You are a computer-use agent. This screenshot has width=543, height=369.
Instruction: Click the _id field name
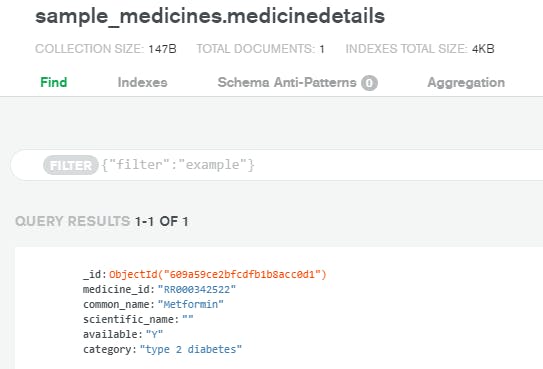point(92,274)
